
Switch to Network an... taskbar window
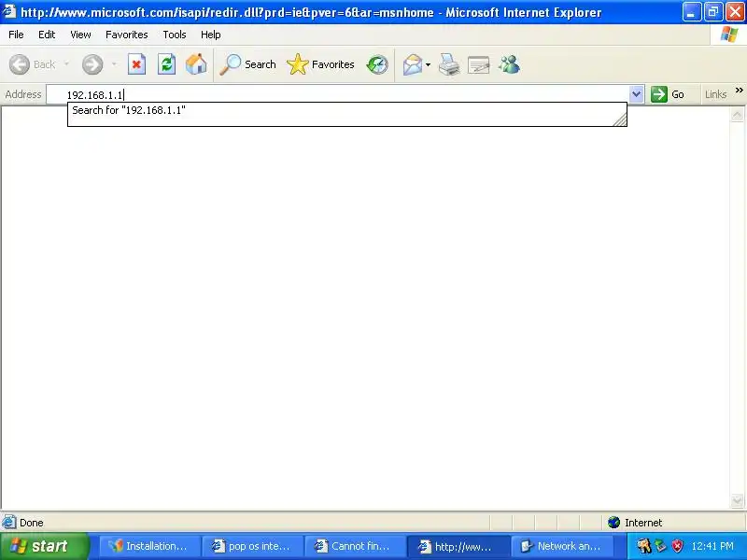tap(562, 546)
